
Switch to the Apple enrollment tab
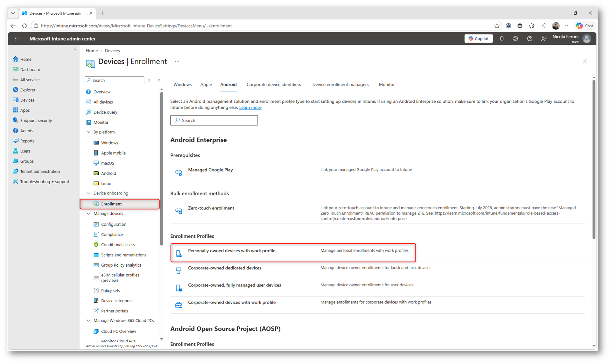206,85
